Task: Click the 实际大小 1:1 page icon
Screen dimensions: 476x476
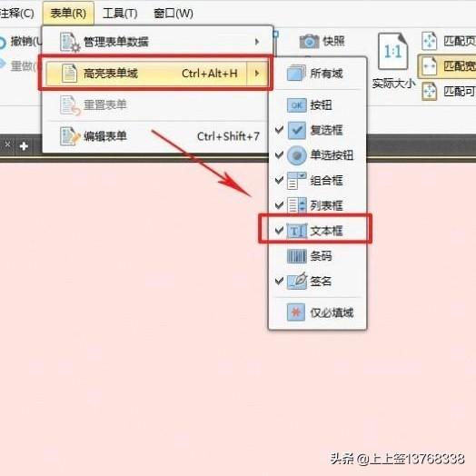Action: click(x=393, y=51)
